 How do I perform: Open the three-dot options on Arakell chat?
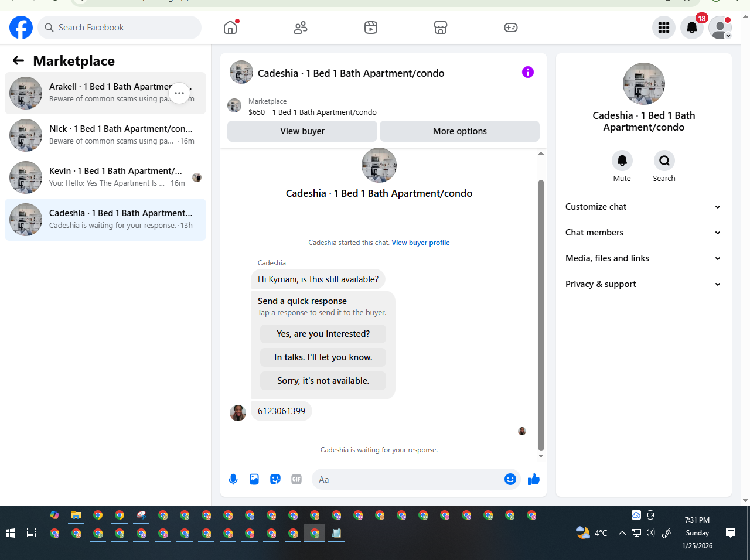click(179, 93)
